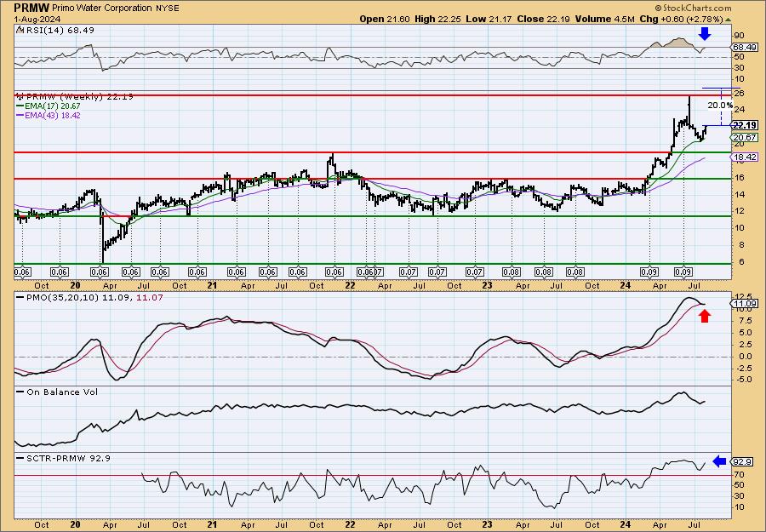Click the 24 level on price axis

click(x=739, y=110)
